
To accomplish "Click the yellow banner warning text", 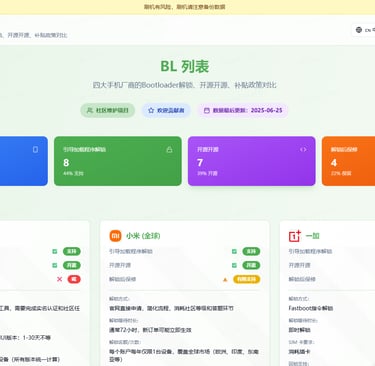I will point(184,7).
